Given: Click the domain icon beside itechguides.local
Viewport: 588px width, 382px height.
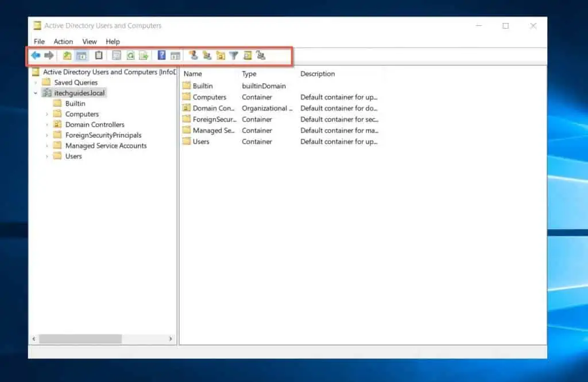Looking at the screenshot, I should pos(47,92).
